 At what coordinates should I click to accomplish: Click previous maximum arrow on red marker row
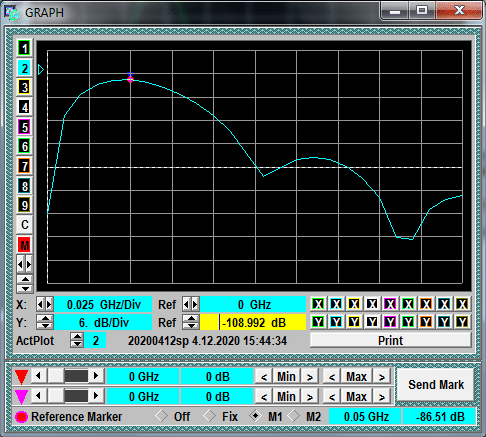pyautogui.click(x=332, y=377)
